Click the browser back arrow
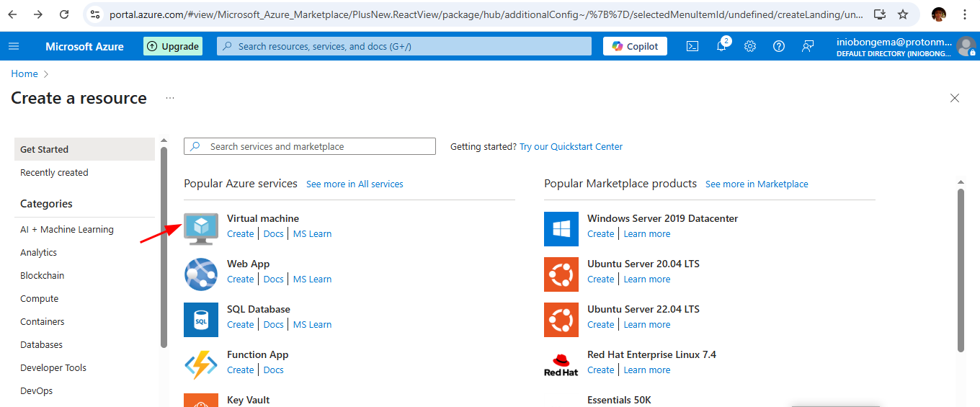Screen dimensions: 980x407 (x=12, y=14)
